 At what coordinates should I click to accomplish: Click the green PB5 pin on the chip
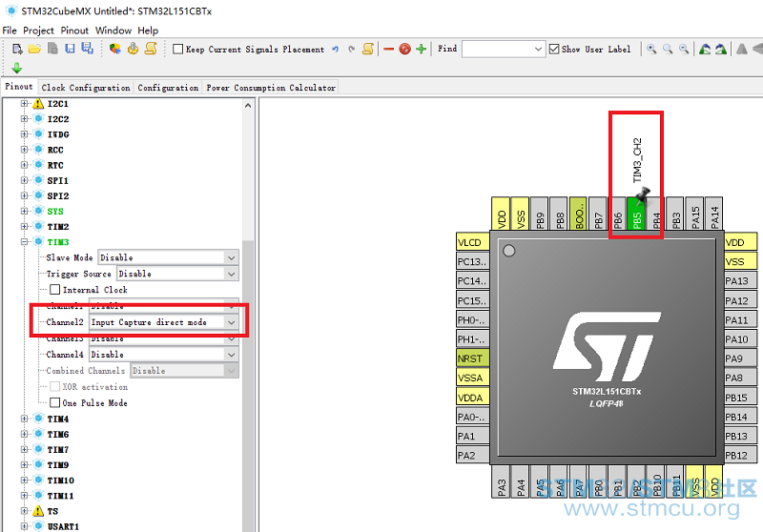(636, 214)
